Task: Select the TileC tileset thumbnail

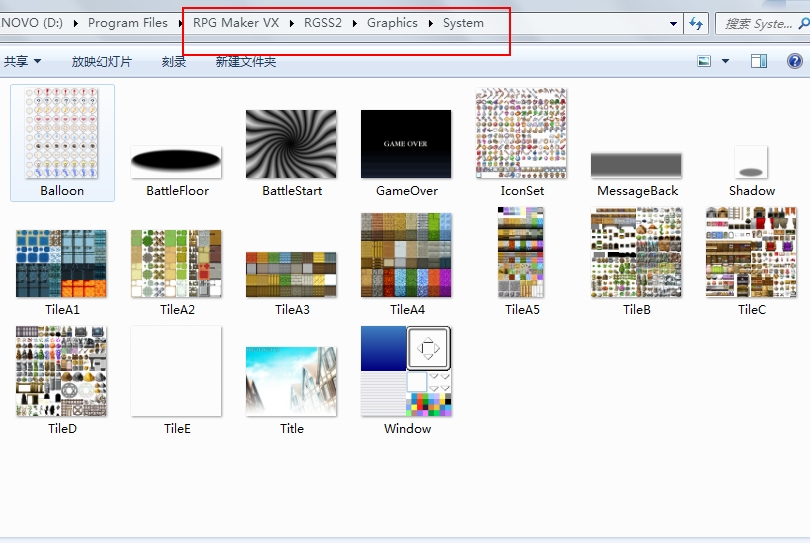Action: point(751,252)
